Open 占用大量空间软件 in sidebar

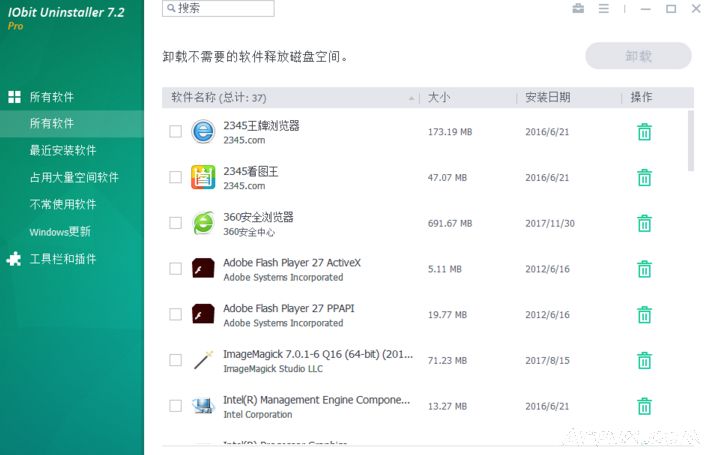point(74,177)
